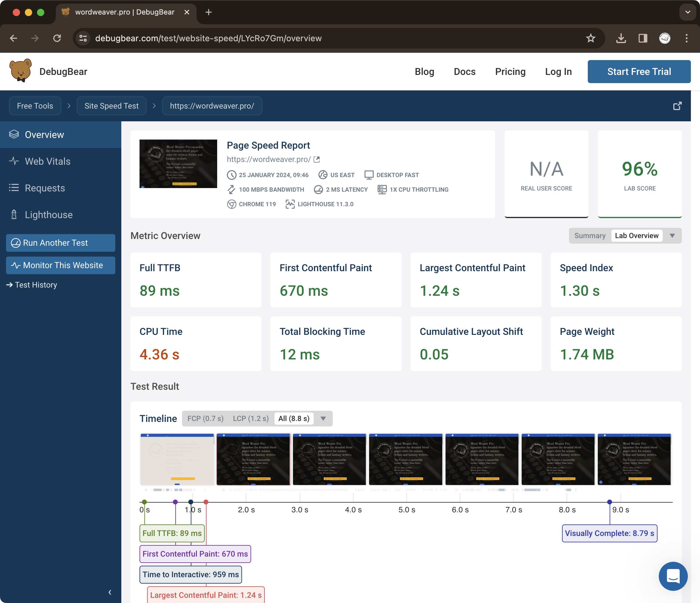This screenshot has height=603, width=700.
Task: Click the US East globe icon
Action: coord(323,175)
